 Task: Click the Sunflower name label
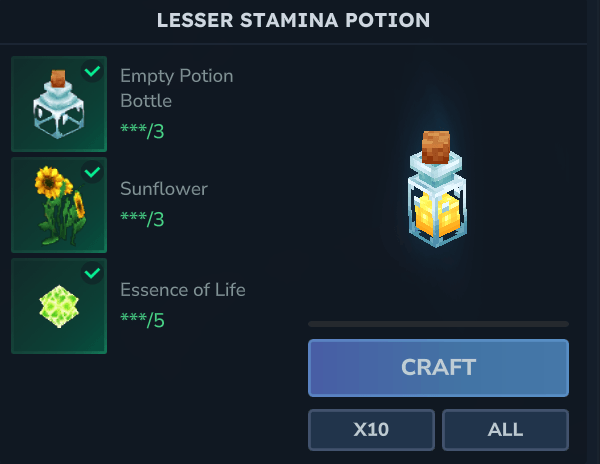[x=164, y=189]
